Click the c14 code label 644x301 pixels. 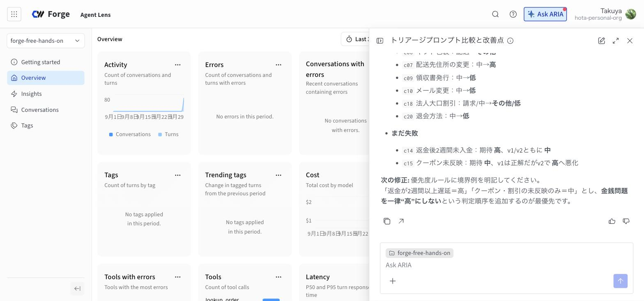tap(408, 150)
